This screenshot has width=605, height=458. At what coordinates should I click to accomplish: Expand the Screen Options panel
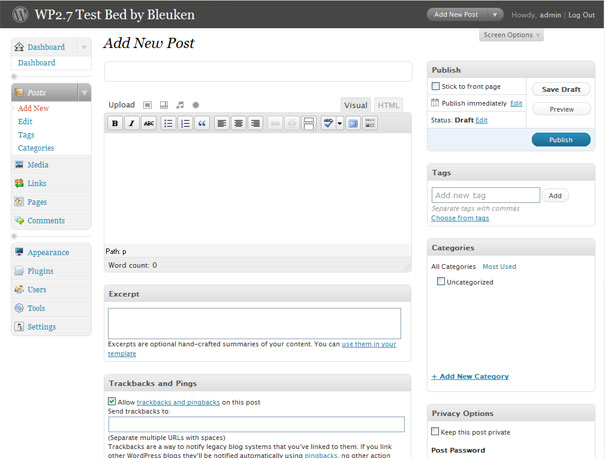511,35
